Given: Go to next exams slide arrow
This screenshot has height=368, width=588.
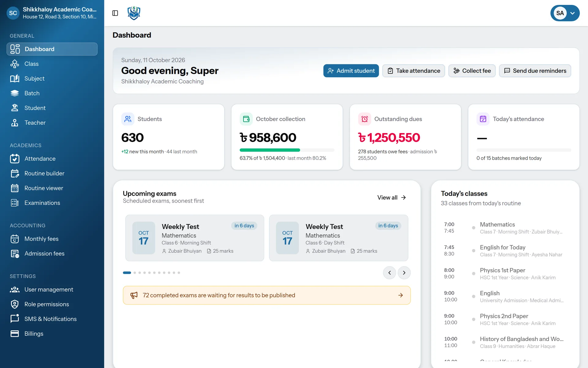Looking at the screenshot, I should (404, 273).
